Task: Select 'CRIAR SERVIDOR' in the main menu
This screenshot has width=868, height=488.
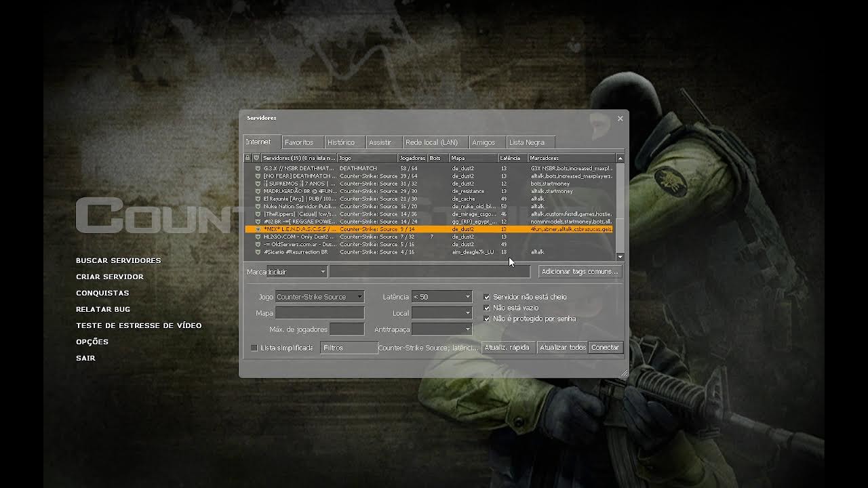Action: click(x=110, y=277)
